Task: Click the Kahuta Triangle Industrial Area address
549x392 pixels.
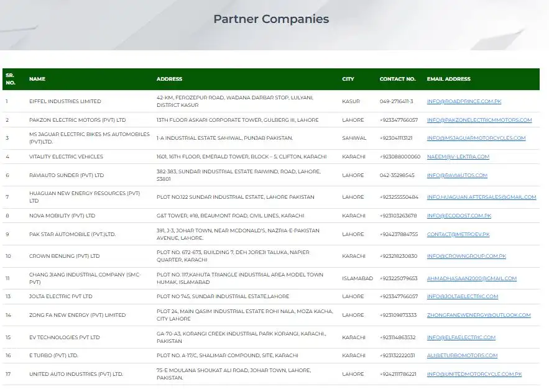Action: click(x=240, y=278)
